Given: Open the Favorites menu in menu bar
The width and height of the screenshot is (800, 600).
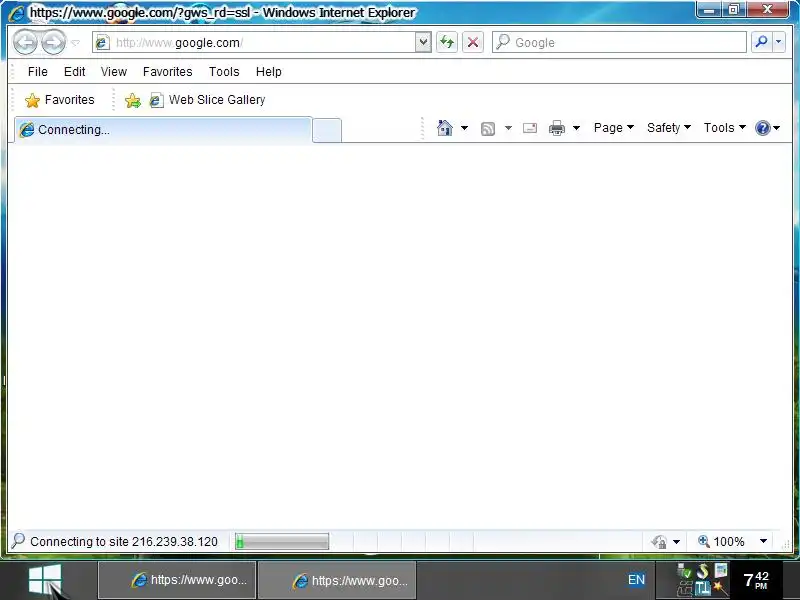Looking at the screenshot, I should click(x=167, y=72).
